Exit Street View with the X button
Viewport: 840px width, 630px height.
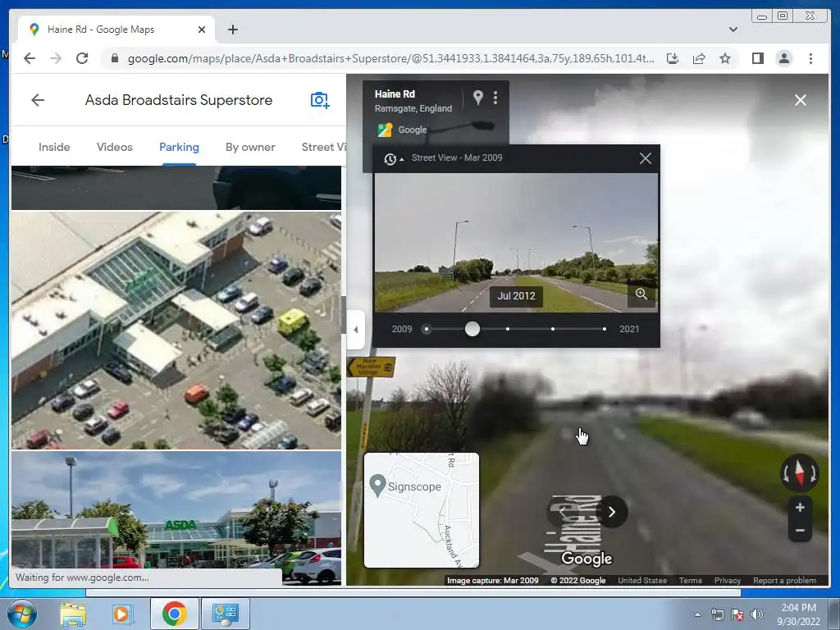point(801,100)
